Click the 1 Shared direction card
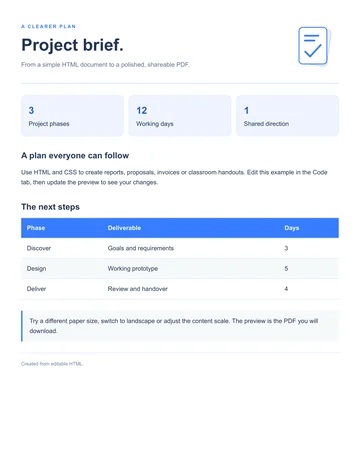The height and width of the screenshot is (466, 360). tap(287, 116)
